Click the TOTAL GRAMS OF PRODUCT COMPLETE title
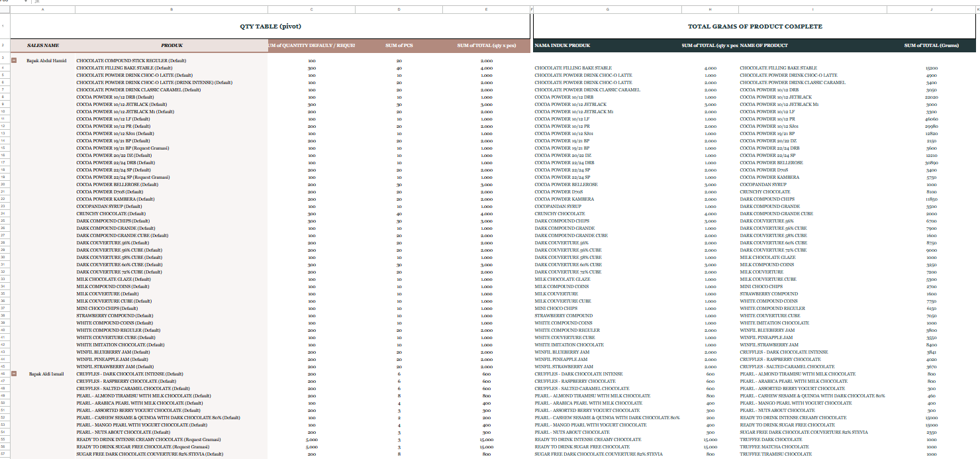The width and height of the screenshot is (980, 459). point(755,26)
